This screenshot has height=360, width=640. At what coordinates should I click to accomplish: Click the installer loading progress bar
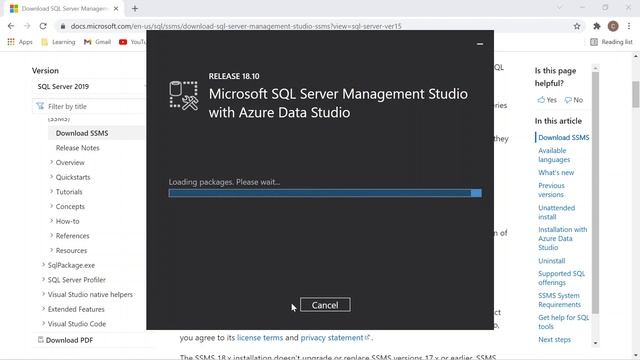tap(325, 193)
